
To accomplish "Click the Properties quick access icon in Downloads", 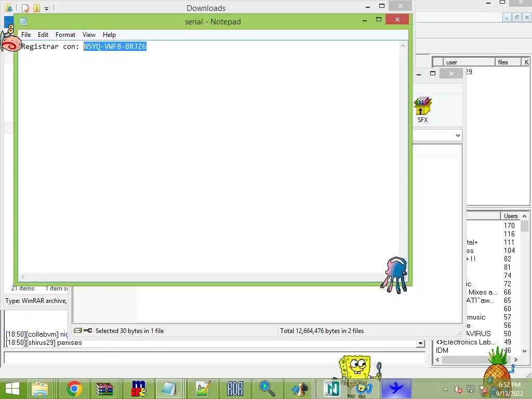I will tap(25, 8).
